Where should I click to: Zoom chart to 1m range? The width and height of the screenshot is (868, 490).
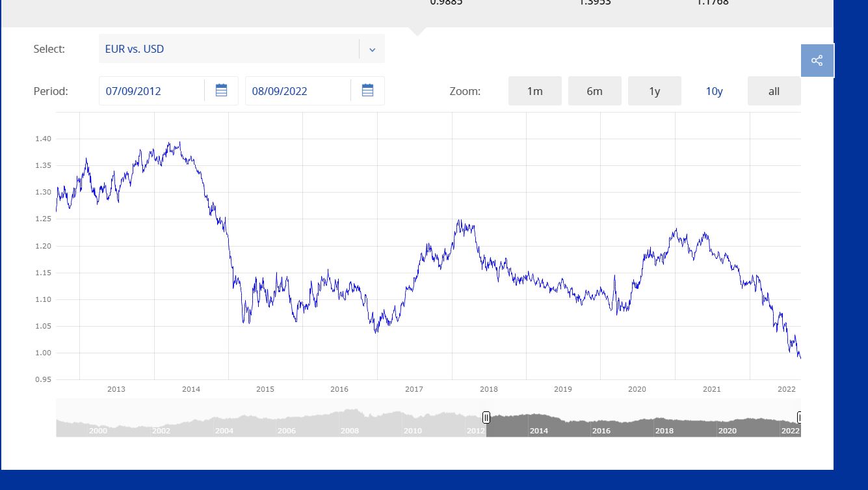coord(534,91)
